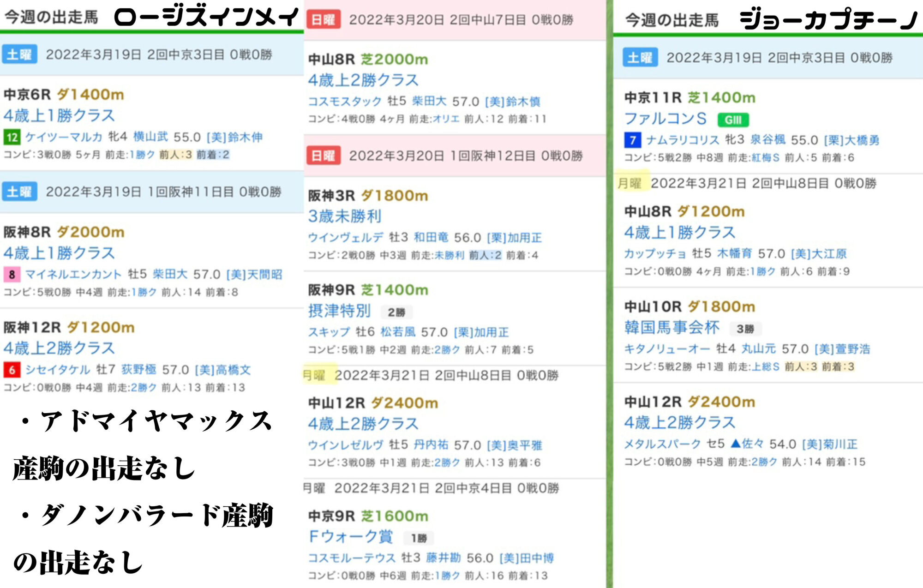Viewport: 923px width, 588px height.
Task: Open horse page for コスモルーテウス
Action: click(352, 558)
